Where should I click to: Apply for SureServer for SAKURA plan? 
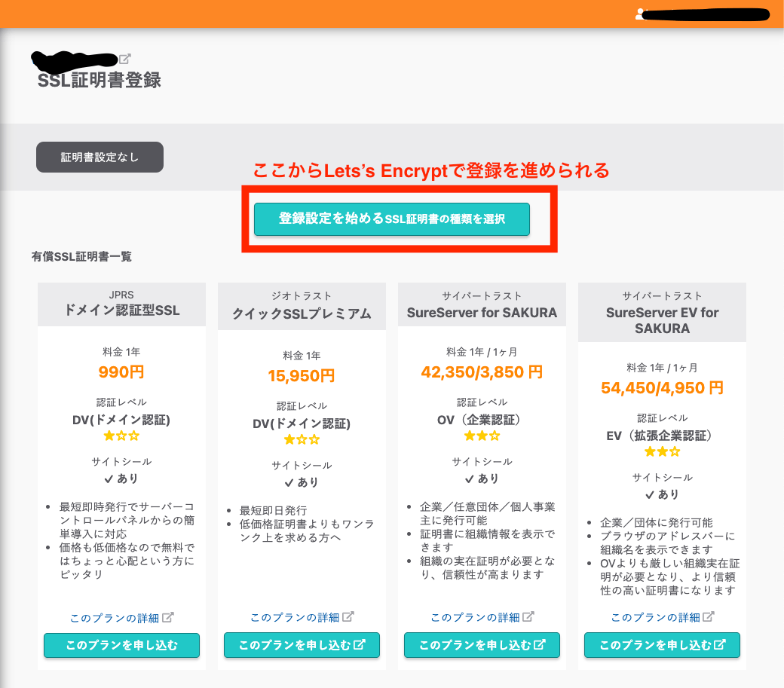click(x=482, y=645)
